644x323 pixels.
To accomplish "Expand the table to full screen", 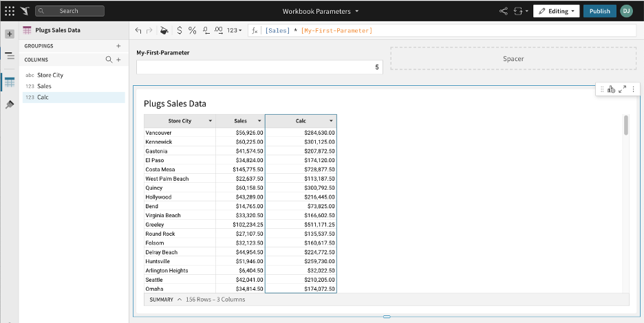I will (622, 89).
